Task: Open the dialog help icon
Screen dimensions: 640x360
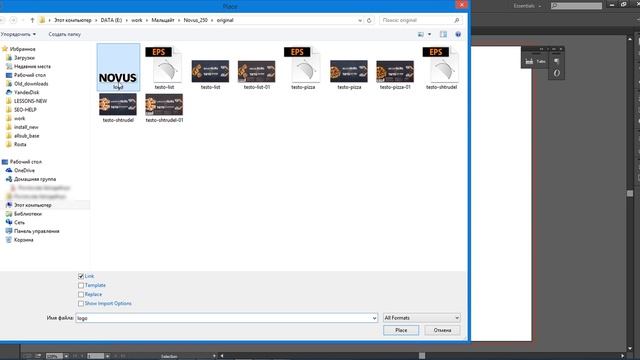Action: tap(458, 34)
